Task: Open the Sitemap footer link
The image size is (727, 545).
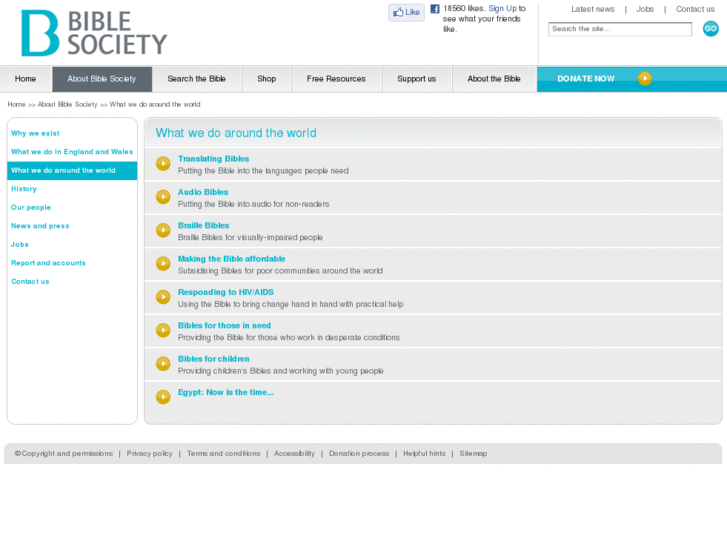Action: point(473,454)
